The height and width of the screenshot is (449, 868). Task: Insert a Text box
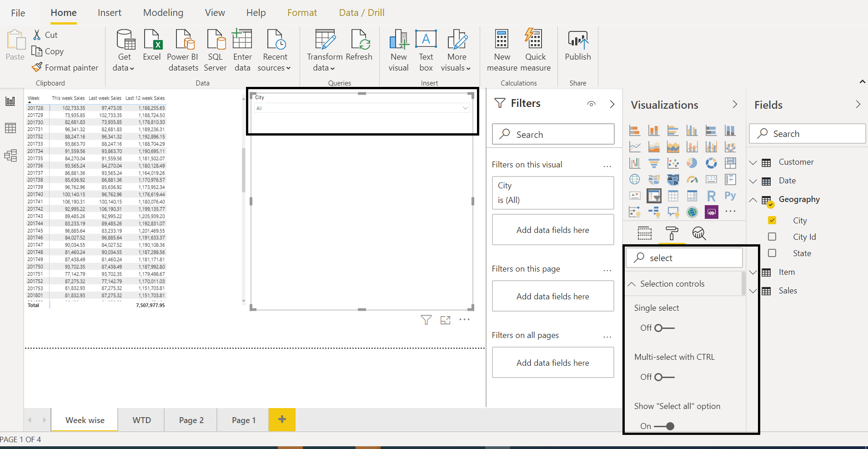coord(426,50)
